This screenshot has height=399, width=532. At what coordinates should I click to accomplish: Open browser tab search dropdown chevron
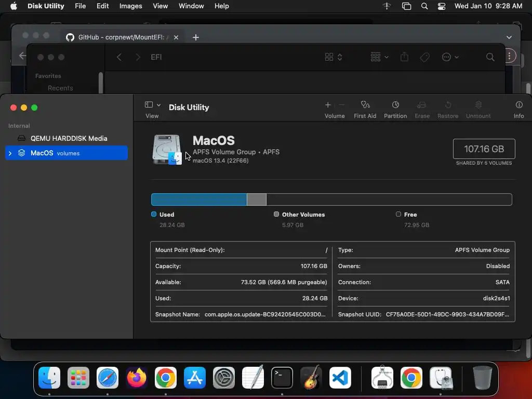click(509, 37)
